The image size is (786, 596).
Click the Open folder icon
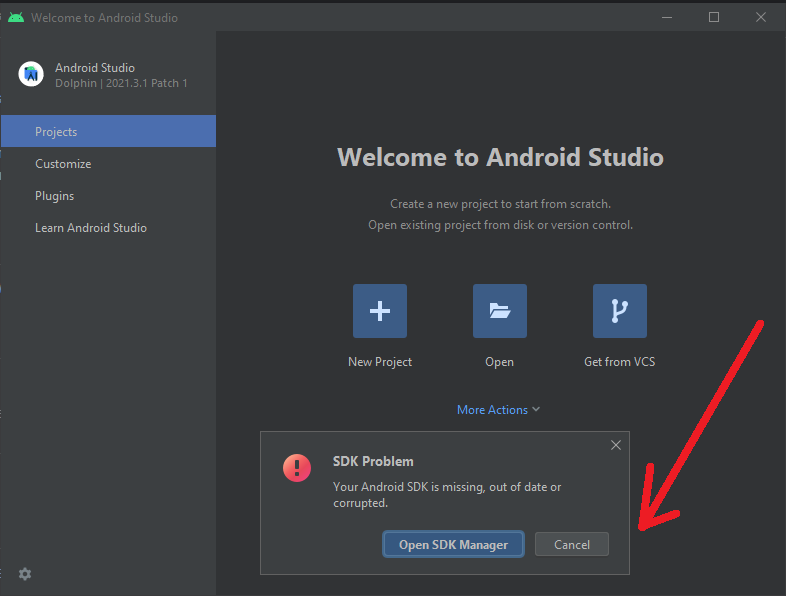point(500,311)
